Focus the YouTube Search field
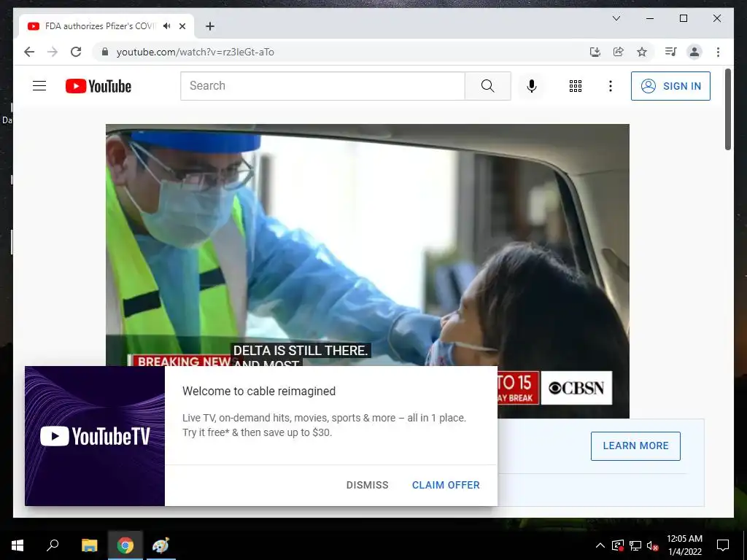 [322, 86]
